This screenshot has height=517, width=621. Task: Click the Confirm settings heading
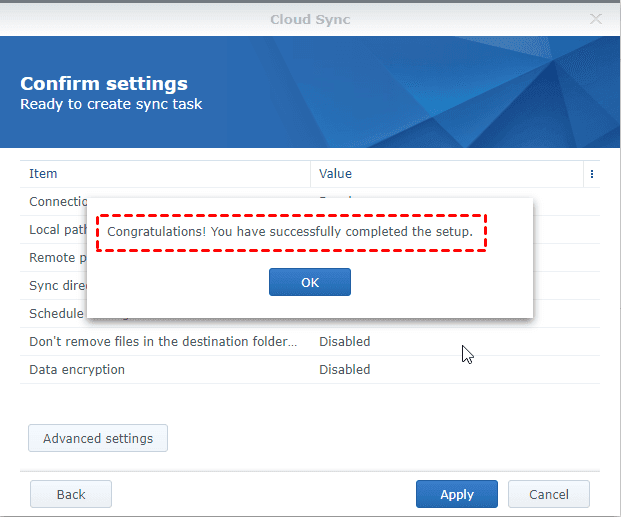click(x=104, y=84)
